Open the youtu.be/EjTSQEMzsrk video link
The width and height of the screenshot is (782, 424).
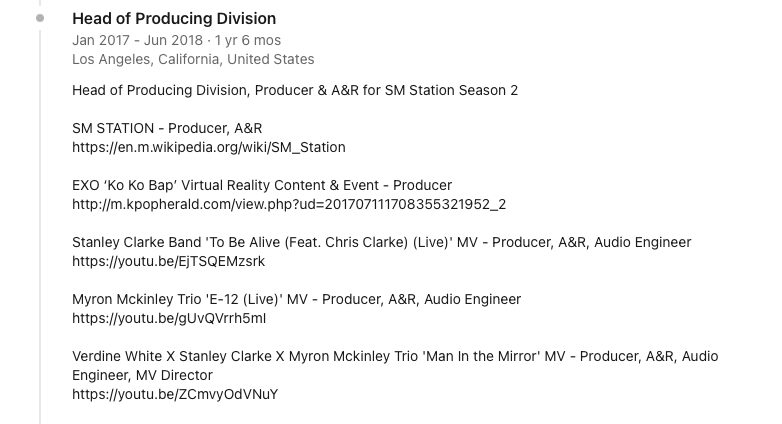pyautogui.click(x=168, y=261)
